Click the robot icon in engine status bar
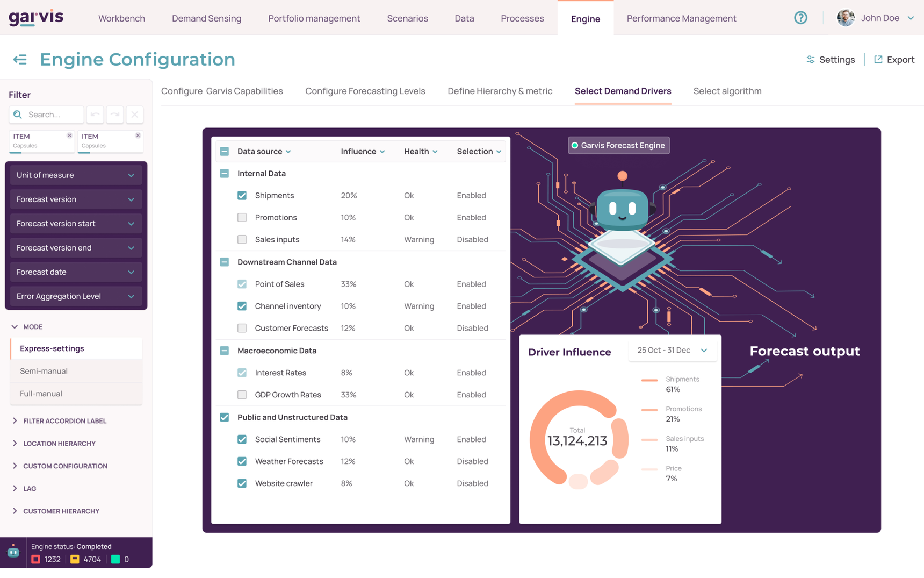 tap(13, 552)
